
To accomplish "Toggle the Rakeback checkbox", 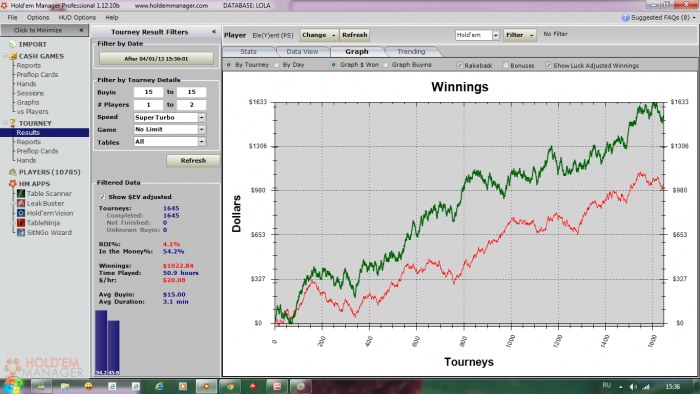I will 459,65.
